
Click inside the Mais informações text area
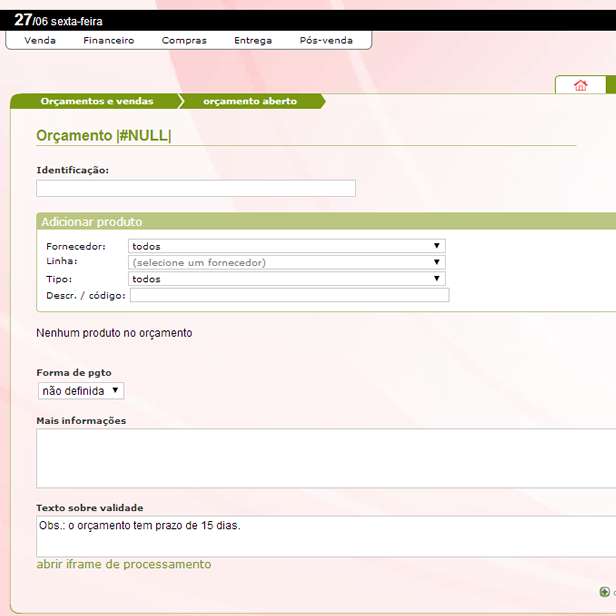point(326,458)
